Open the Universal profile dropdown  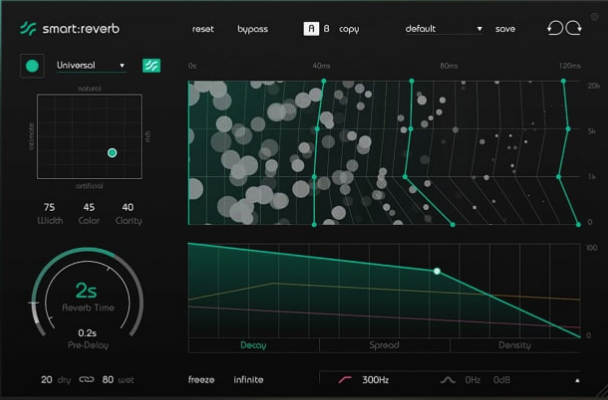tap(91, 66)
